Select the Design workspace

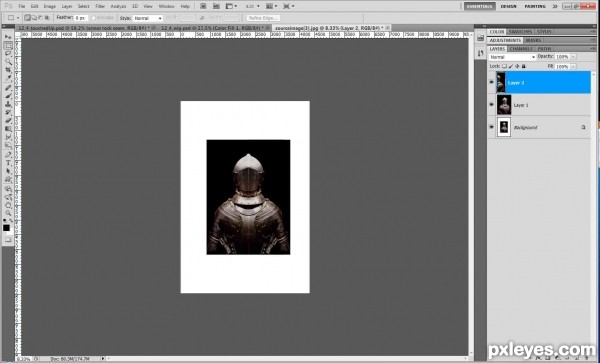pyautogui.click(x=509, y=6)
